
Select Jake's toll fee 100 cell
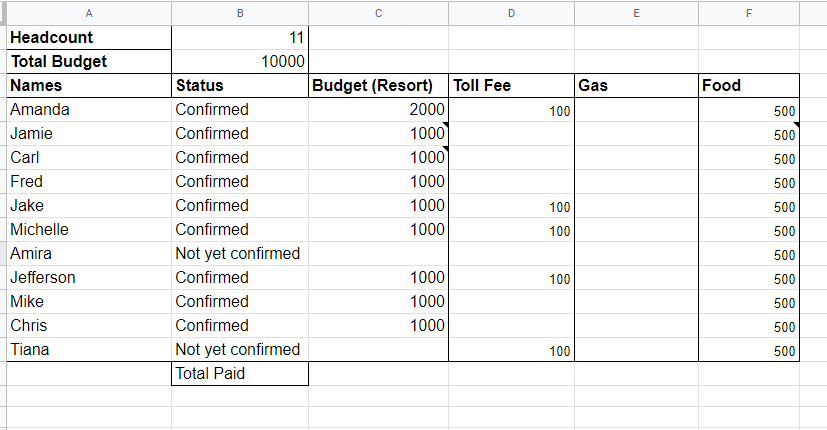click(x=512, y=206)
